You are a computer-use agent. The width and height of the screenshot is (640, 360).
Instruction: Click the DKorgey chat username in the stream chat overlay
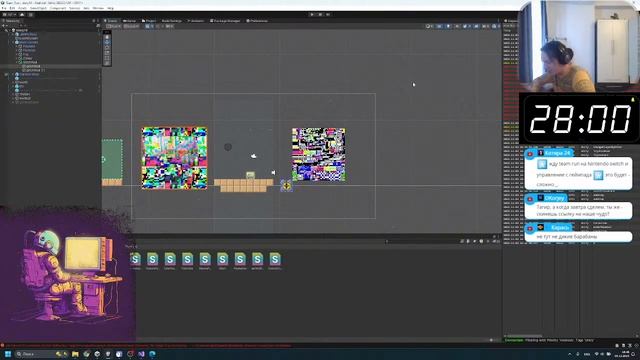coord(554,198)
